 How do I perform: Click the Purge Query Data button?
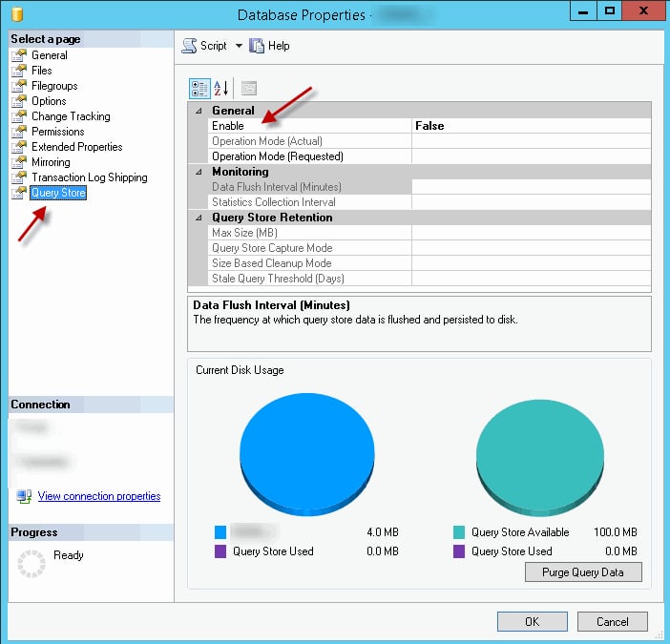point(583,572)
